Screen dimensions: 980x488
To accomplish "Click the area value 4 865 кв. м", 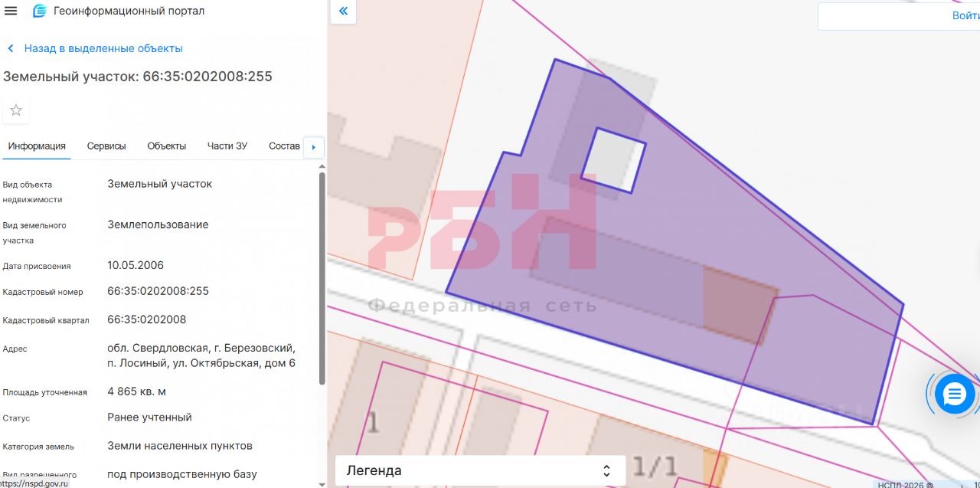I will pos(136,391).
